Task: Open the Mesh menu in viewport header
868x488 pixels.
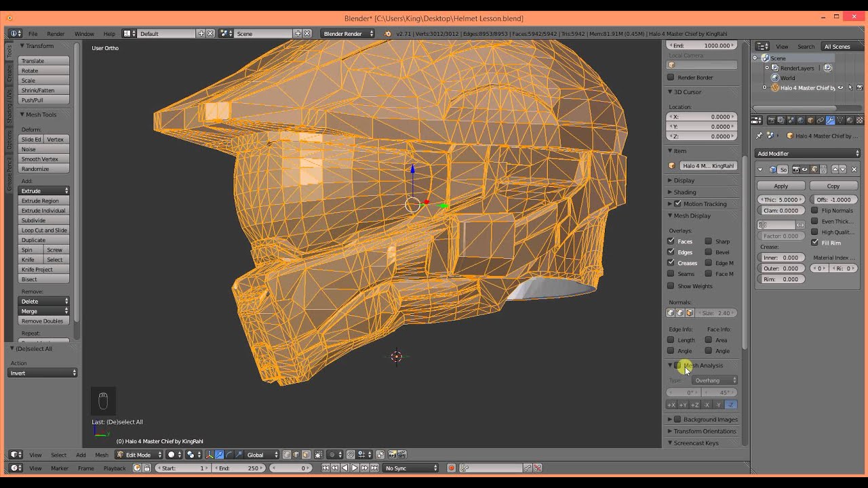Action: click(102, 455)
